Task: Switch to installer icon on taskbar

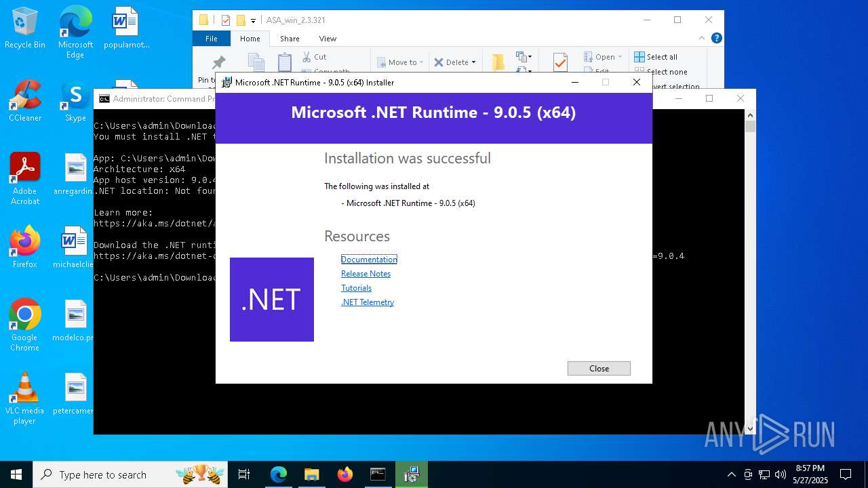Action: pos(411,474)
